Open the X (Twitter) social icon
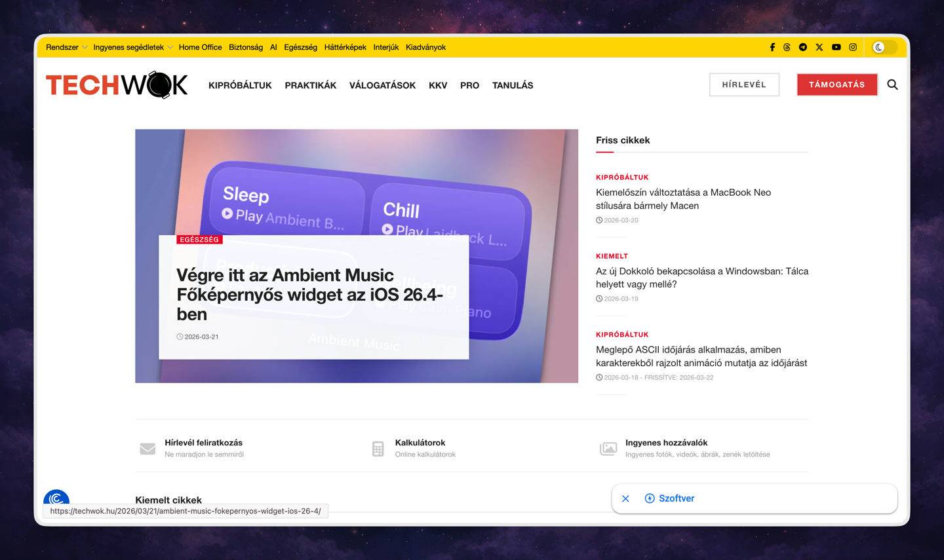This screenshot has width=944, height=560. click(819, 47)
